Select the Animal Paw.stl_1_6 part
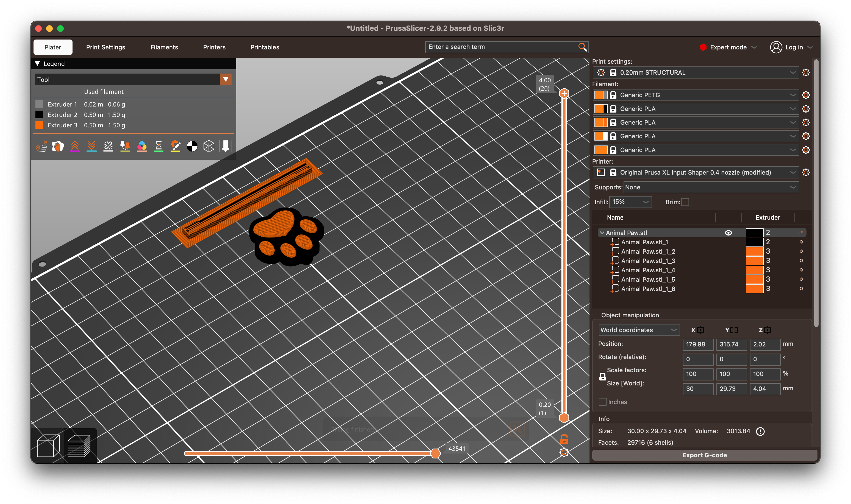Screen dimensions: 851x504 (648, 289)
